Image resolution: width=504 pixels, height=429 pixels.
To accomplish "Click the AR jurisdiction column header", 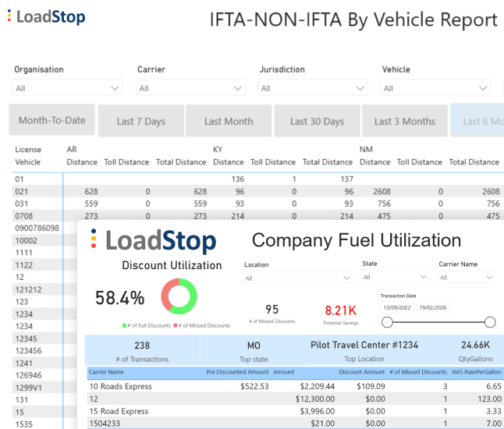I will [72, 150].
